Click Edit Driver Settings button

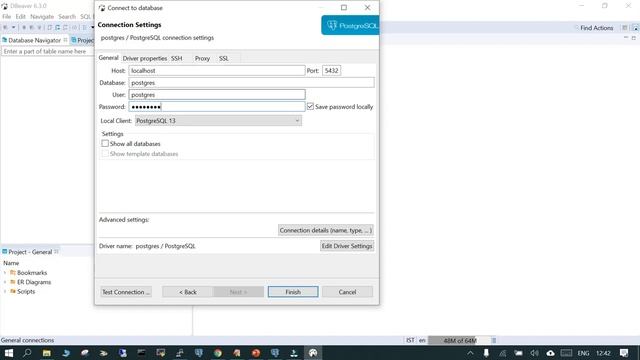coord(347,246)
